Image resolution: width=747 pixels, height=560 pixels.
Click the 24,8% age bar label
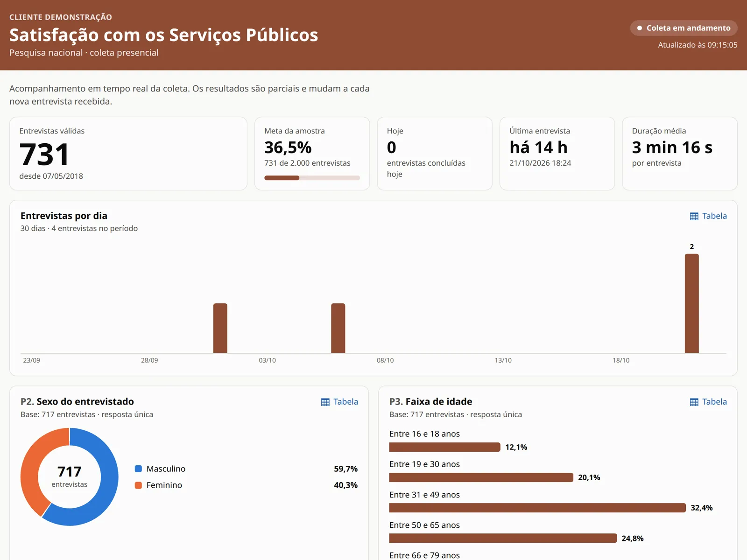coord(633,538)
